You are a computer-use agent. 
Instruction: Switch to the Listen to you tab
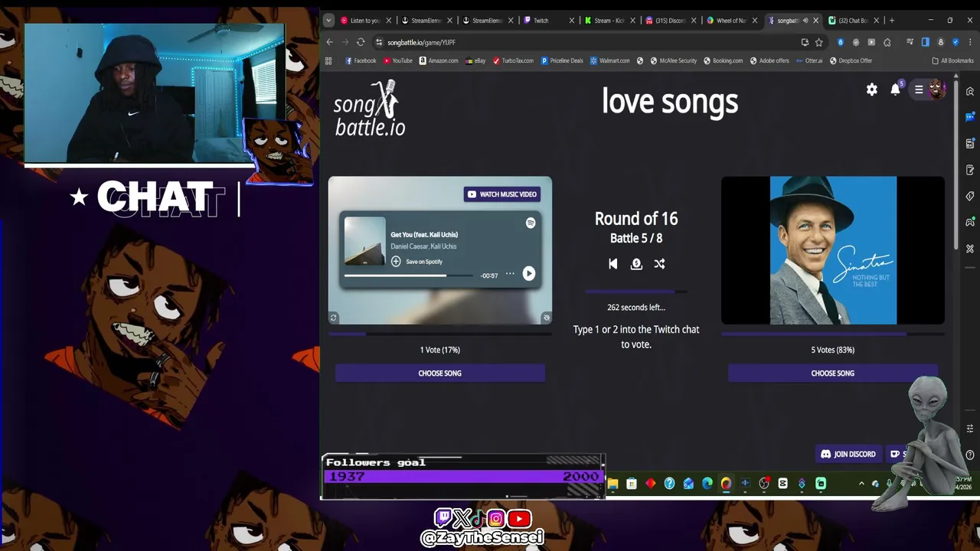tap(366, 21)
